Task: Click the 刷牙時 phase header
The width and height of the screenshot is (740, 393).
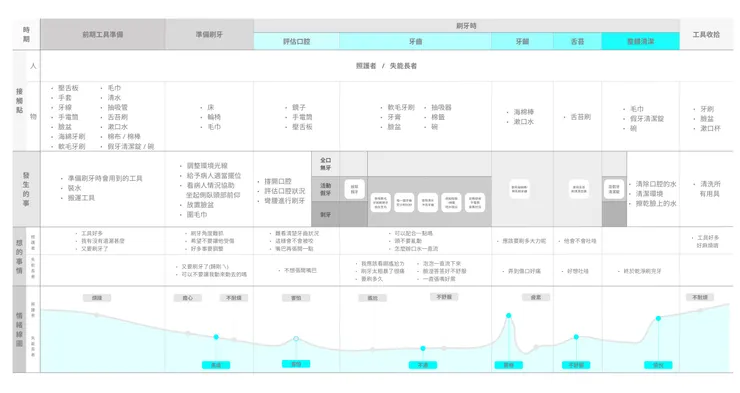Action: pyautogui.click(x=466, y=26)
